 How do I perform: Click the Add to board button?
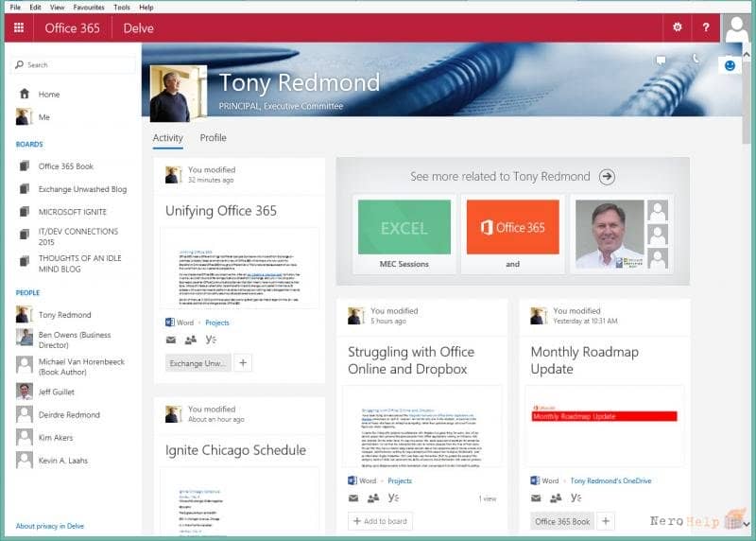pos(380,521)
